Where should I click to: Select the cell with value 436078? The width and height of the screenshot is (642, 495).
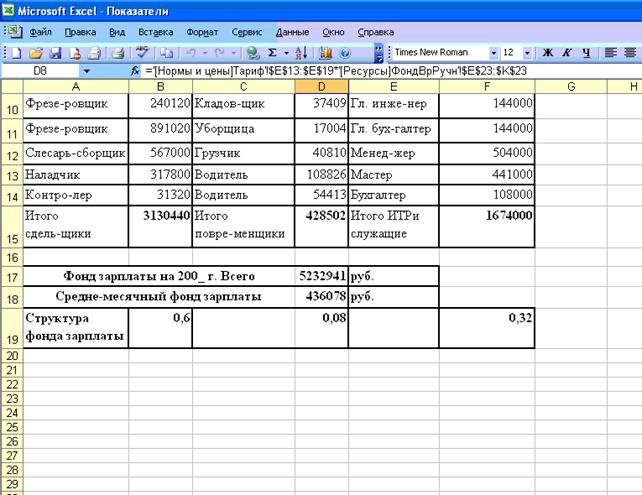point(321,296)
